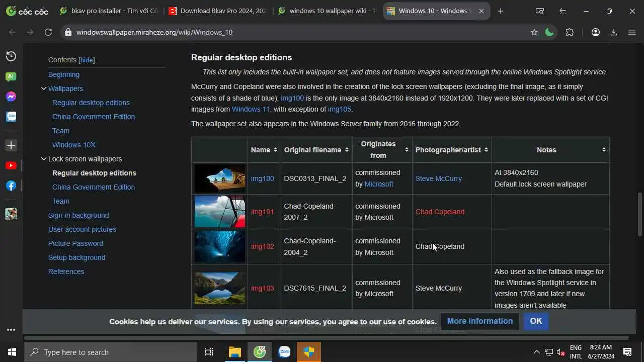The width and height of the screenshot is (644, 362).
Task: Reload the current page
Action: click(x=48, y=32)
